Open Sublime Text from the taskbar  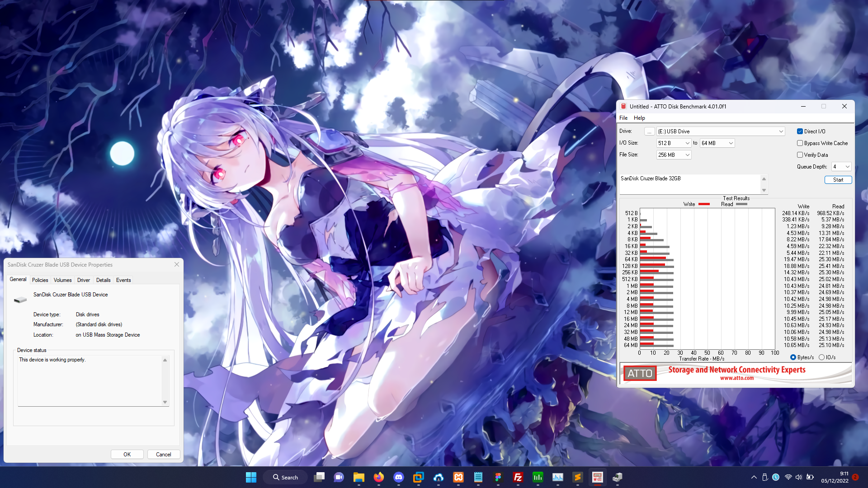578,477
